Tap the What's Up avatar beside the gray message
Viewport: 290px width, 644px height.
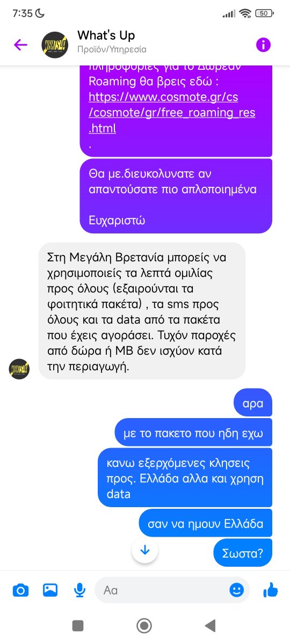[19, 369]
